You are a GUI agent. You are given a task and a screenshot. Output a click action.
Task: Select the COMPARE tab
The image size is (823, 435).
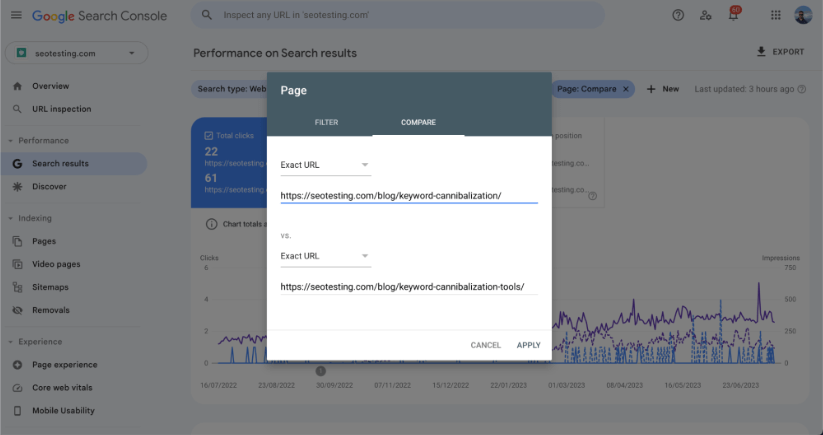tap(418, 122)
